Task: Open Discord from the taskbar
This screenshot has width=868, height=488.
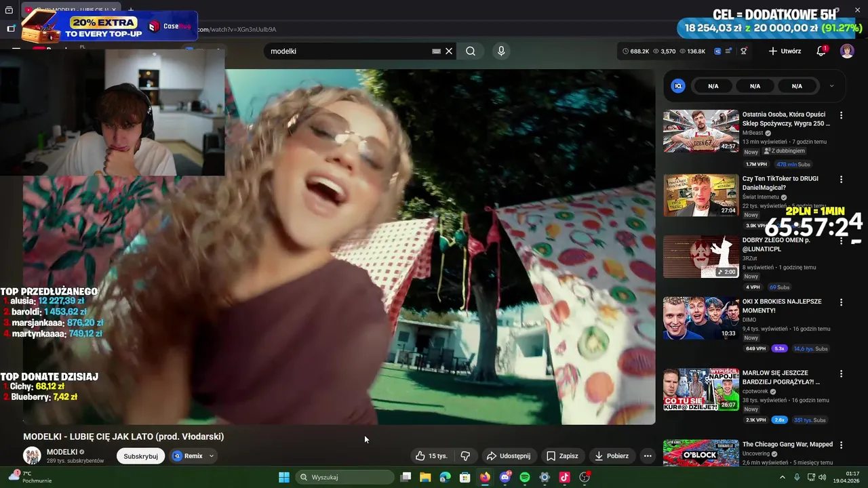Action: coord(505,477)
